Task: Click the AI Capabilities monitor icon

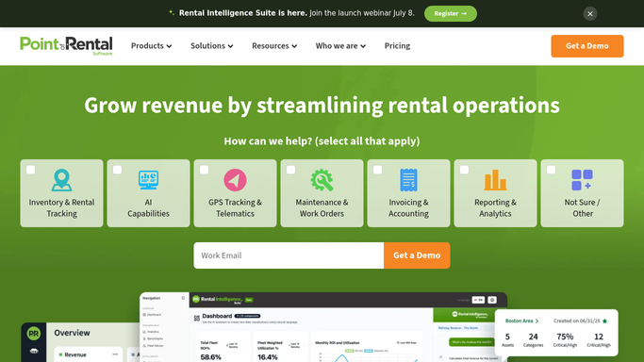Action: pyautogui.click(x=148, y=180)
